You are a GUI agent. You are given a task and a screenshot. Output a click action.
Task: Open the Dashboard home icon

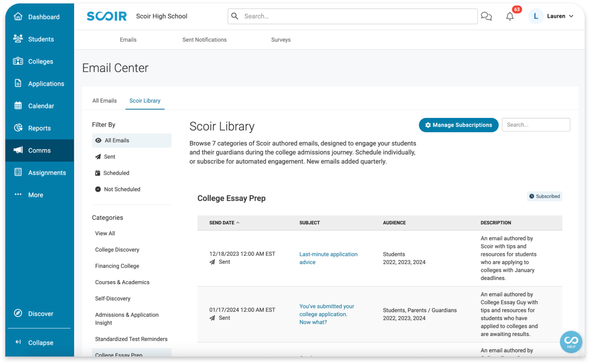pyautogui.click(x=18, y=16)
